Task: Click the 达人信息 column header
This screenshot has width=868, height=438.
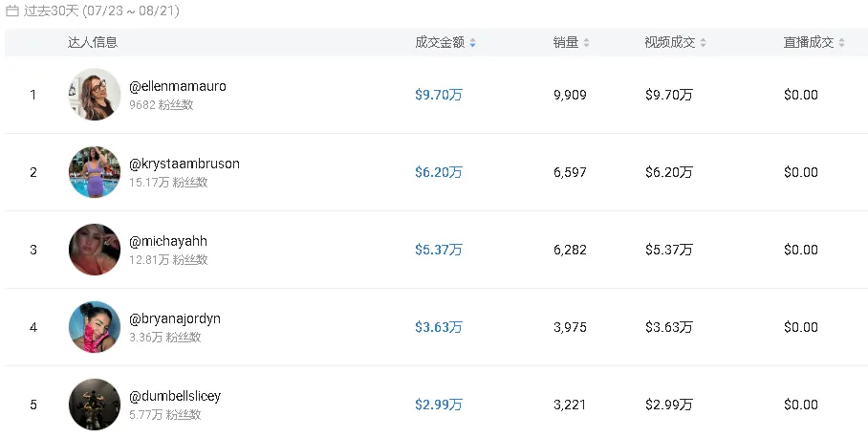Action: (x=93, y=43)
